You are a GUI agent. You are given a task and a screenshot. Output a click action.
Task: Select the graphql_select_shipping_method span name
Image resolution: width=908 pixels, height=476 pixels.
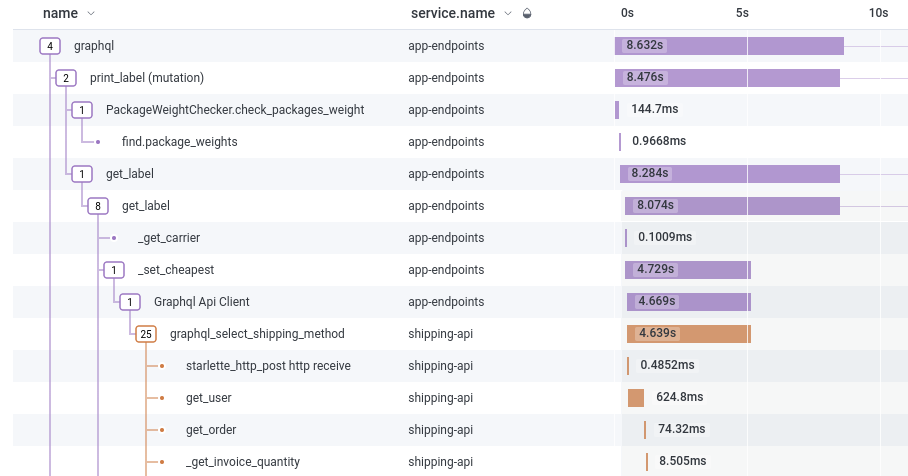(x=257, y=334)
